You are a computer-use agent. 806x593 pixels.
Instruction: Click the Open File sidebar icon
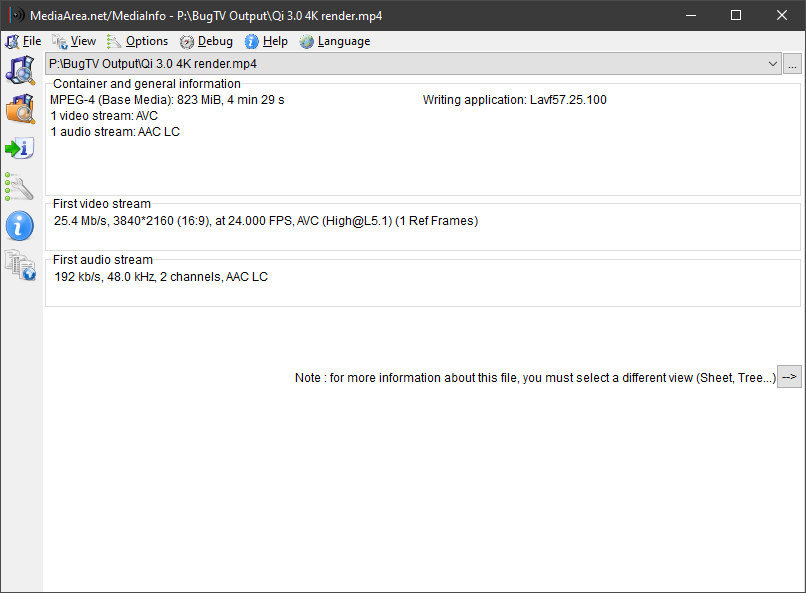tap(20, 71)
